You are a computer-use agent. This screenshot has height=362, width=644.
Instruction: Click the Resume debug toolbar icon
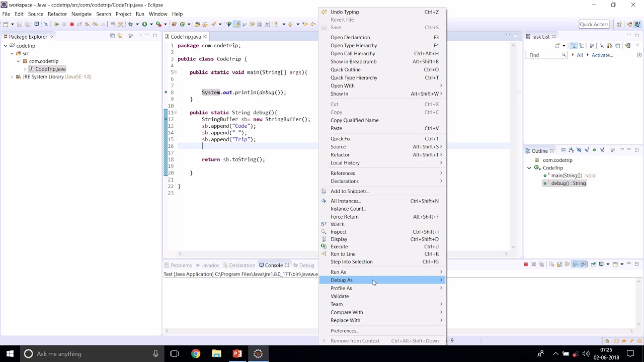[56, 24]
